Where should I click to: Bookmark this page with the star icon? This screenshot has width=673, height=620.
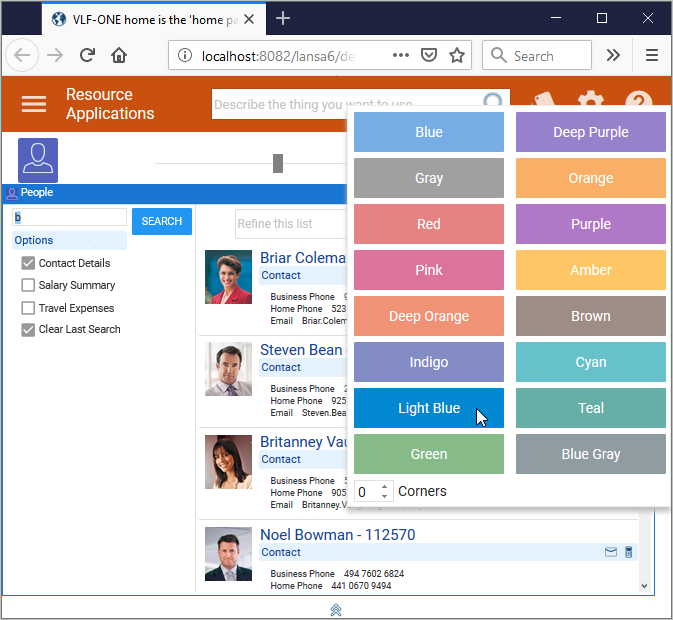(457, 55)
